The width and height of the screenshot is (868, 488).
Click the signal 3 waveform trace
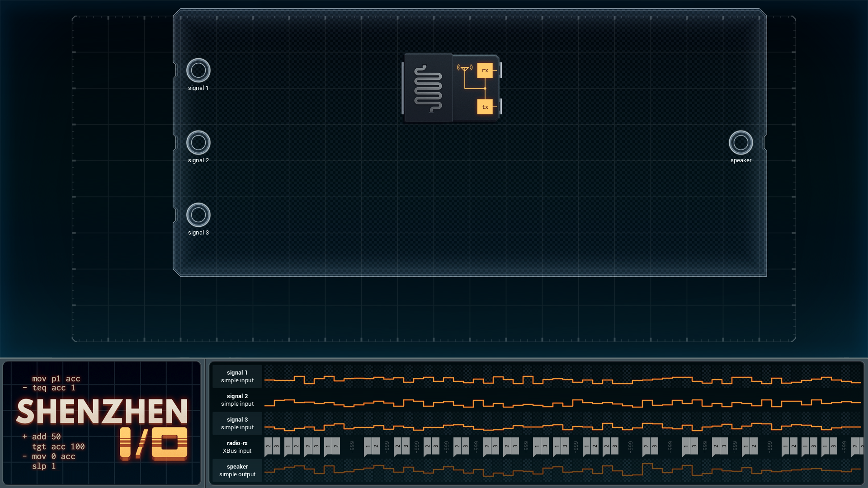pyautogui.click(x=563, y=426)
